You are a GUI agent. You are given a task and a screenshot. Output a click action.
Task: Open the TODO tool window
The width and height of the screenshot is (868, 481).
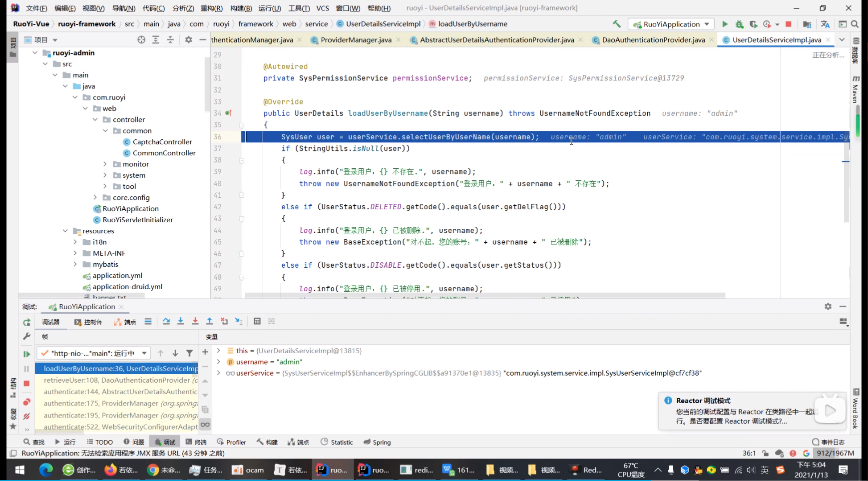(100, 442)
